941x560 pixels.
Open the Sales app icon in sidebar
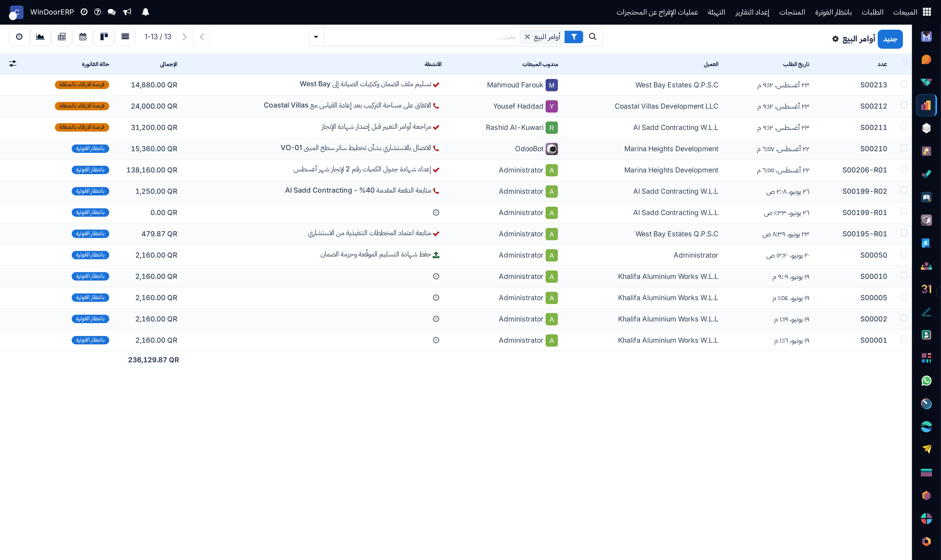926,105
